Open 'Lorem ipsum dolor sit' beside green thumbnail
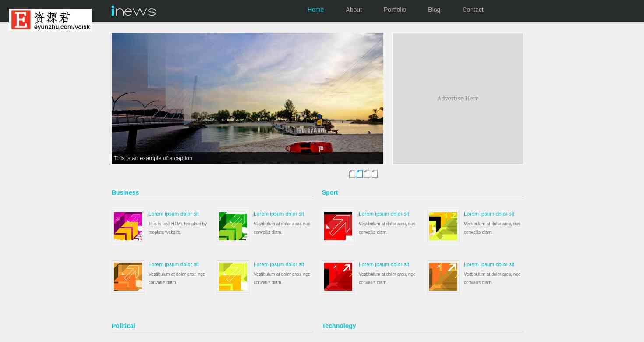This screenshot has height=342, width=644. point(279,214)
